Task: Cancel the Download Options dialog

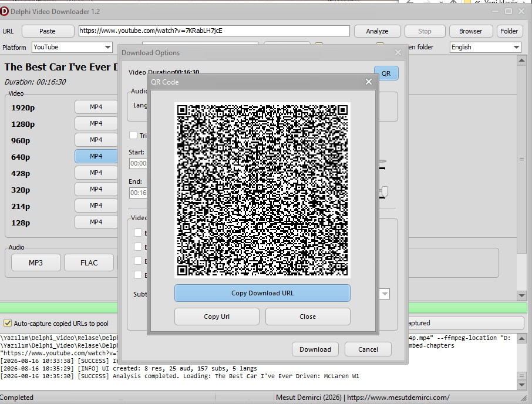Action: coord(368,349)
